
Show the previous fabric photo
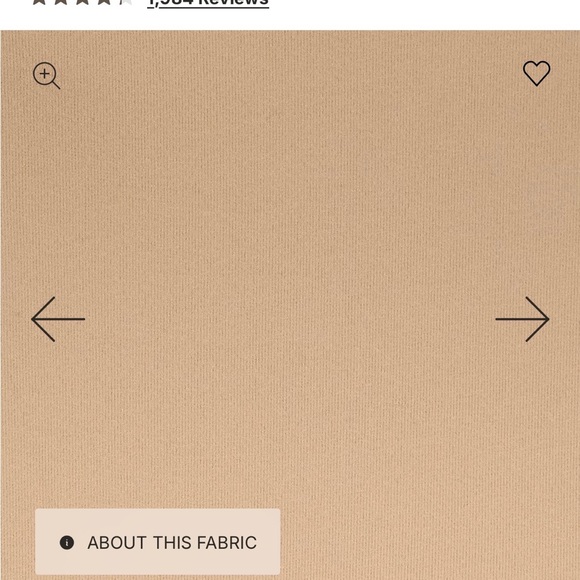click(58, 319)
